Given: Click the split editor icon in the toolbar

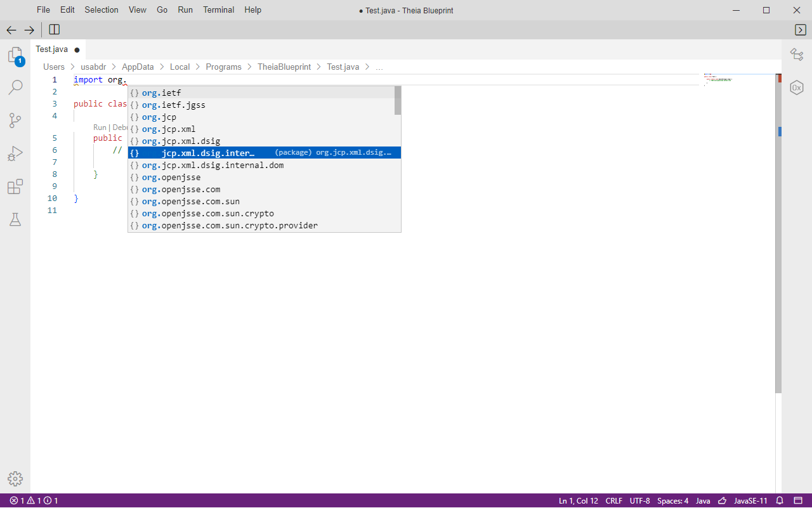Looking at the screenshot, I should (x=54, y=29).
